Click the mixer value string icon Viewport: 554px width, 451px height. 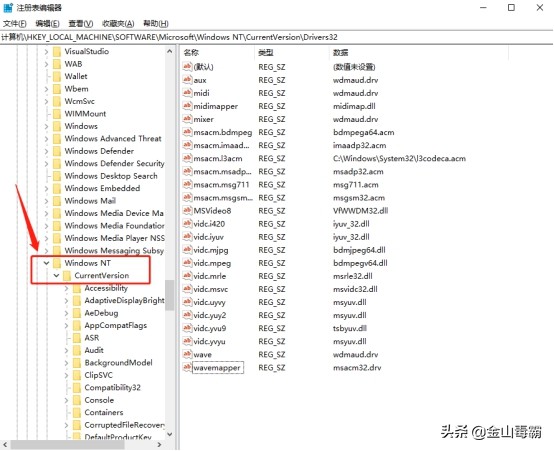(x=187, y=119)
